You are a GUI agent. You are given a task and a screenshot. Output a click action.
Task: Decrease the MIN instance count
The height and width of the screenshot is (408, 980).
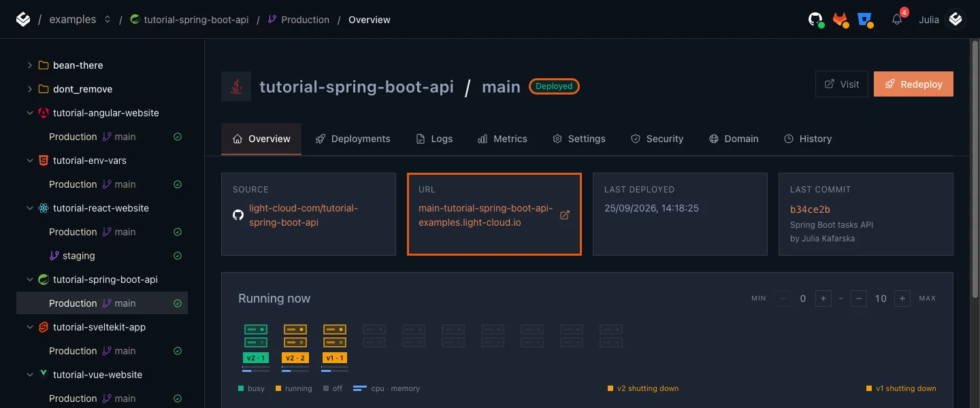tap(783, 299)
